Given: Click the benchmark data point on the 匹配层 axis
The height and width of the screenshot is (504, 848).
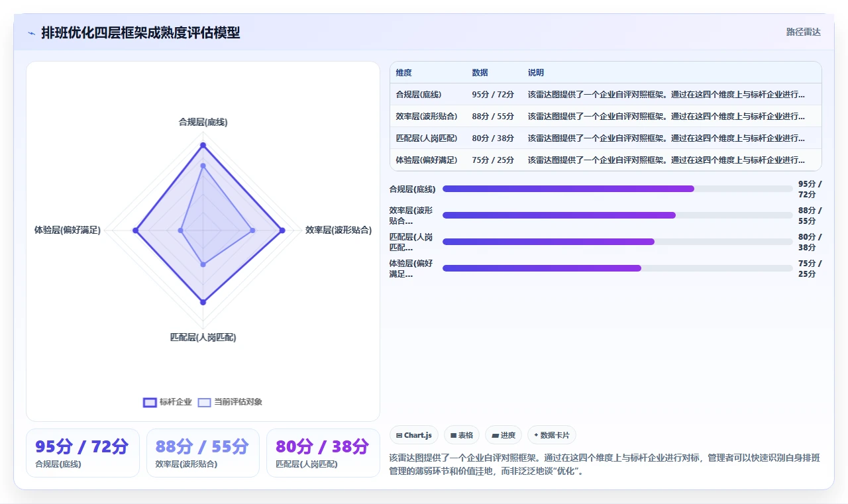Looking at the screenshot, I should 203,302.
